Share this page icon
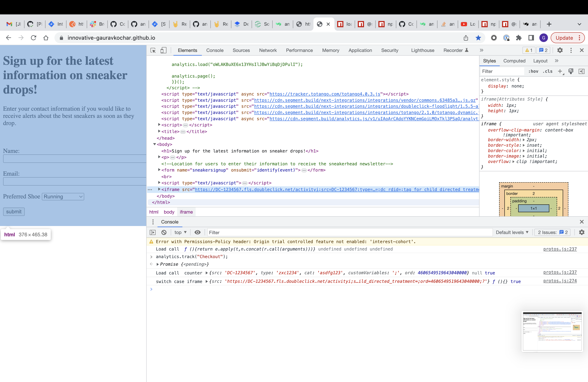 click(466, 38)
